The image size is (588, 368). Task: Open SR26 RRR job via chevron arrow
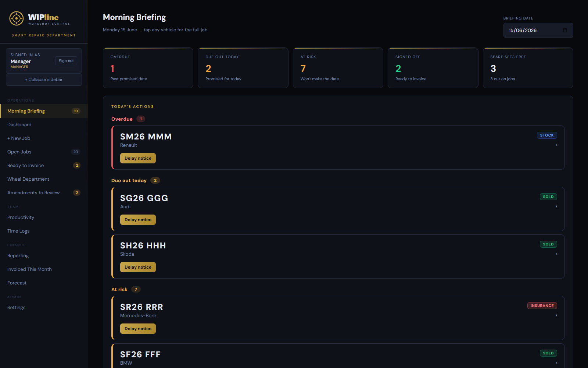(x=556, y=315)
